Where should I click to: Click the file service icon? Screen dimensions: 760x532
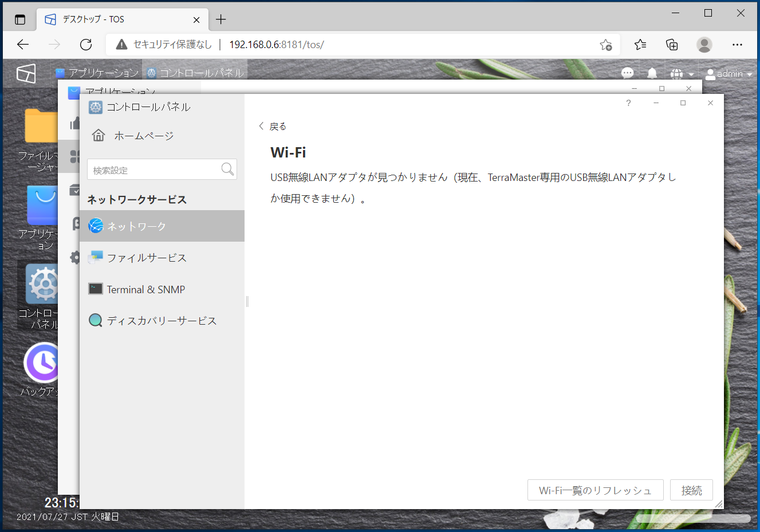coord(96,258)
